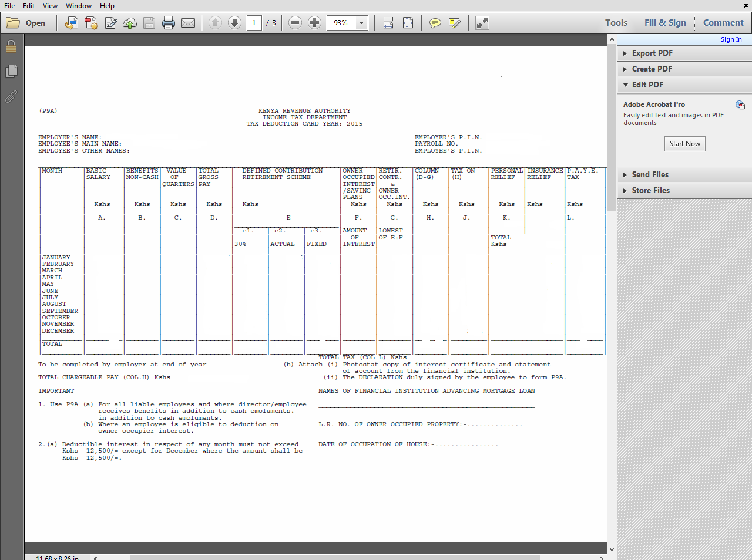This screenshot has width=752, height=560.
Task: Activate Fit Width view mode
Action: pos(387,23)
